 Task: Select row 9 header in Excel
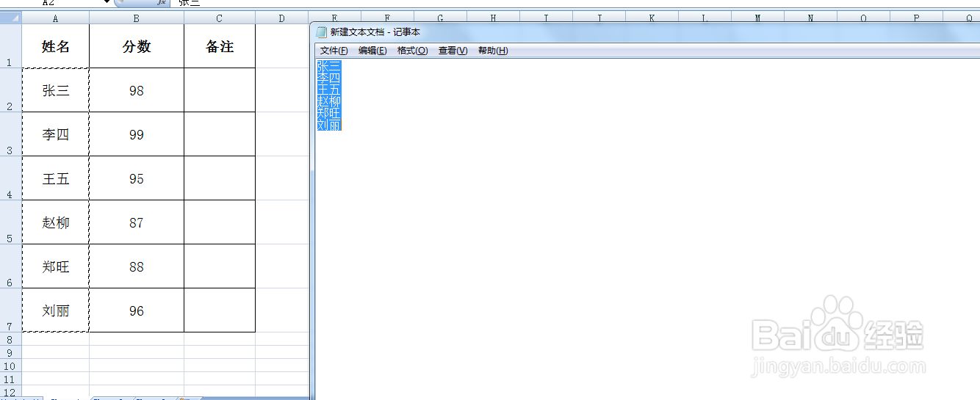click(11, 352)
